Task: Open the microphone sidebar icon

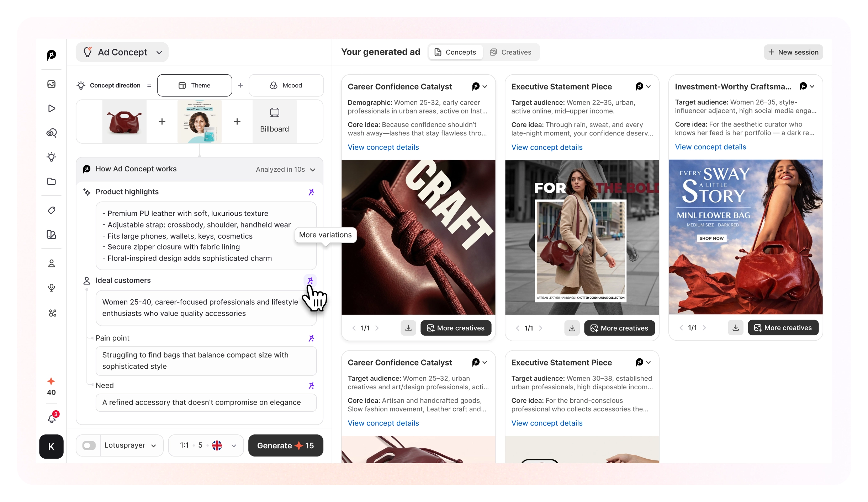Action: [52, 288]
